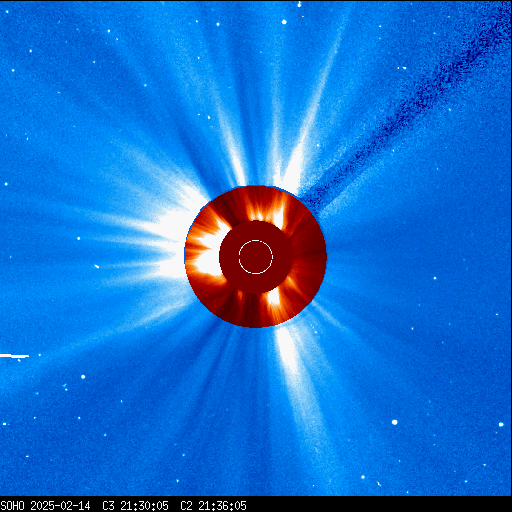Viewport: 512px width, 512px height.
Task: Click the horizontal saturated planet streak
Action: 14,356
